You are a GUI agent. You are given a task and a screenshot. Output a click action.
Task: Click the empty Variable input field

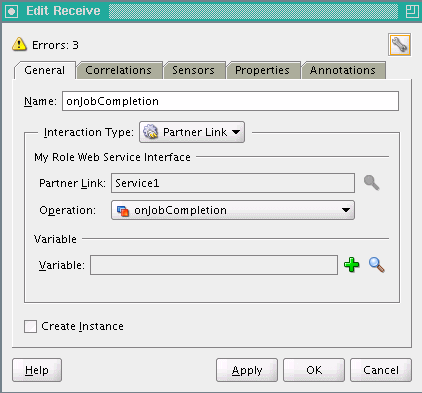tap(214, 265)
